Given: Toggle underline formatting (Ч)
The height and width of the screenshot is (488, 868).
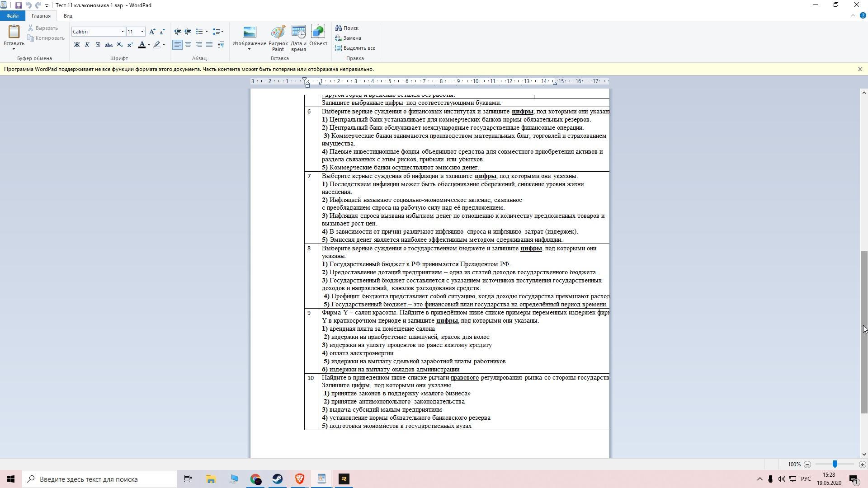Looking at the screenshot, I should coord(98,45).
